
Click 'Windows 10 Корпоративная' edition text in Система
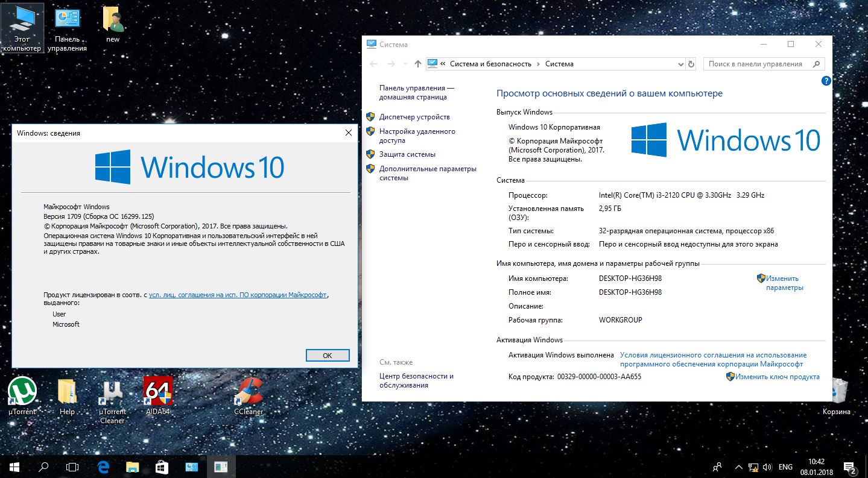click(x=554, y=127)
